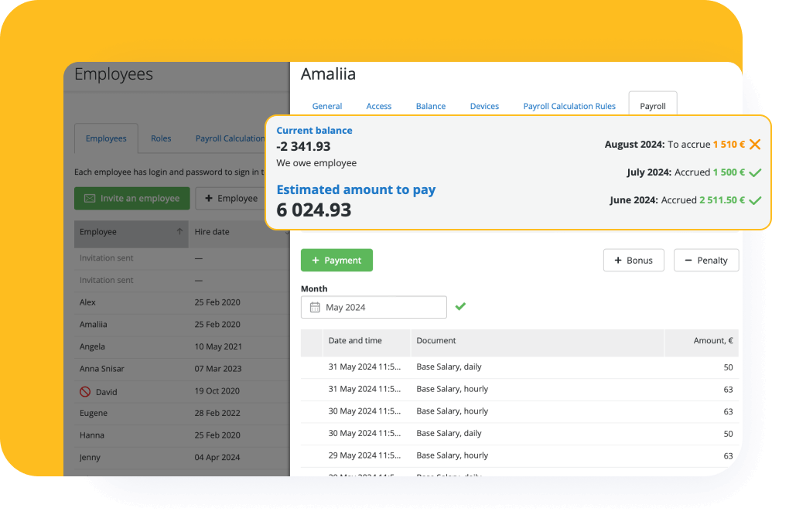Click the sort arrow in Employee column header

(179, 231)
